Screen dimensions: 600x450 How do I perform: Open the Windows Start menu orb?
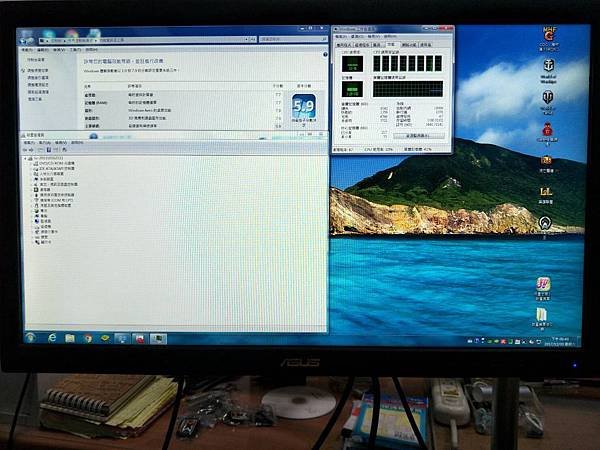click(31, 338)
